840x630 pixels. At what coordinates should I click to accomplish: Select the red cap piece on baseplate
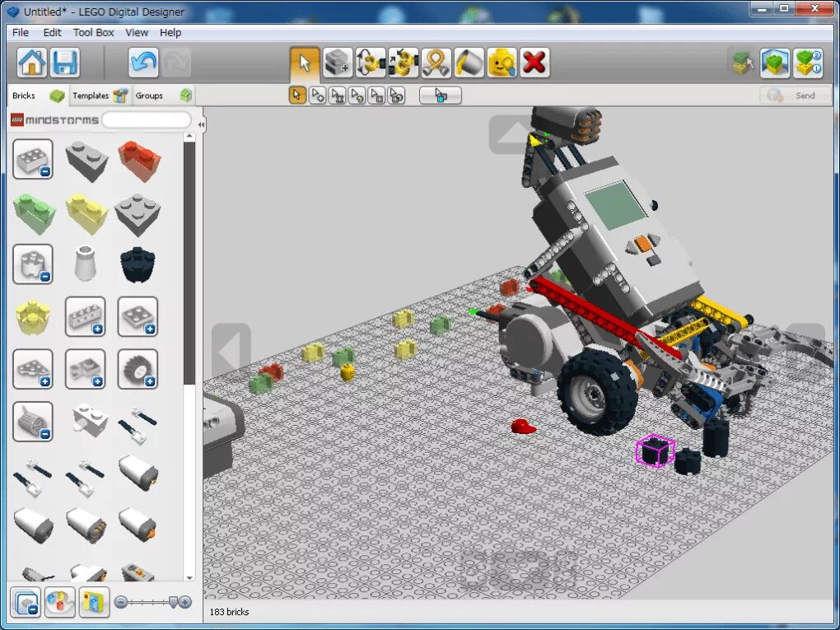coord(523,426)
